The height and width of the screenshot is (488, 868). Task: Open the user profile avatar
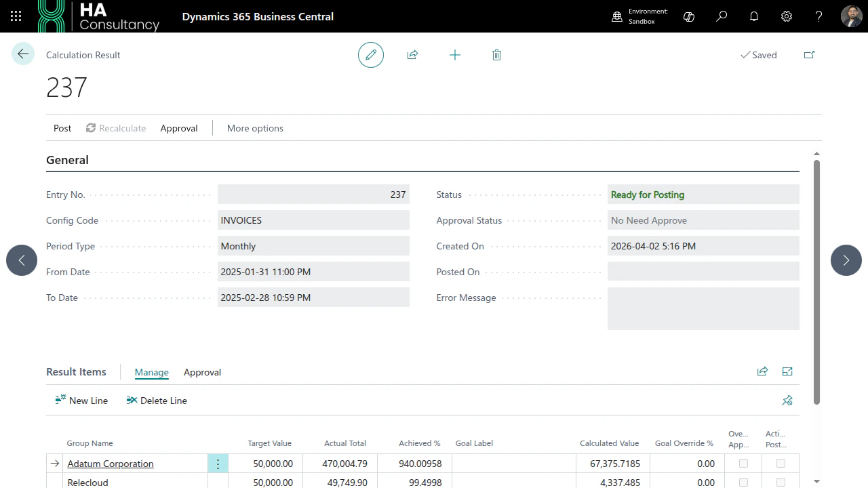coord(852,16)
